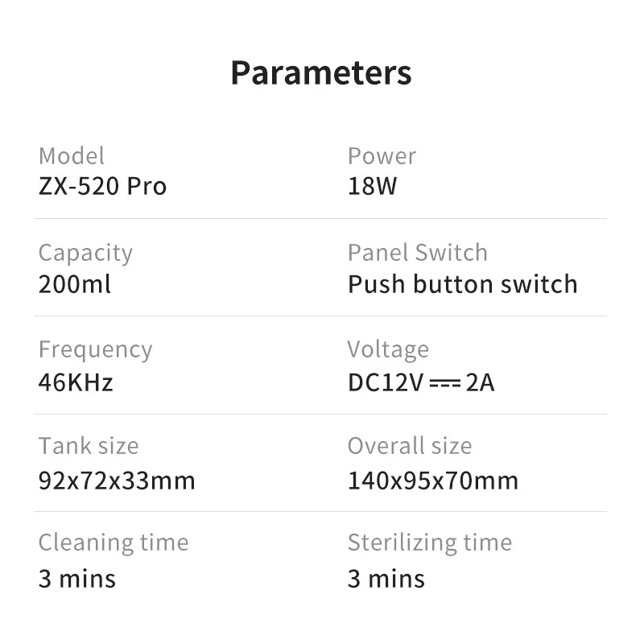Image resolution: width=644 pixels, height=644 pixels.
Task: Click the Power label
Action: click(x=382, y=155)
